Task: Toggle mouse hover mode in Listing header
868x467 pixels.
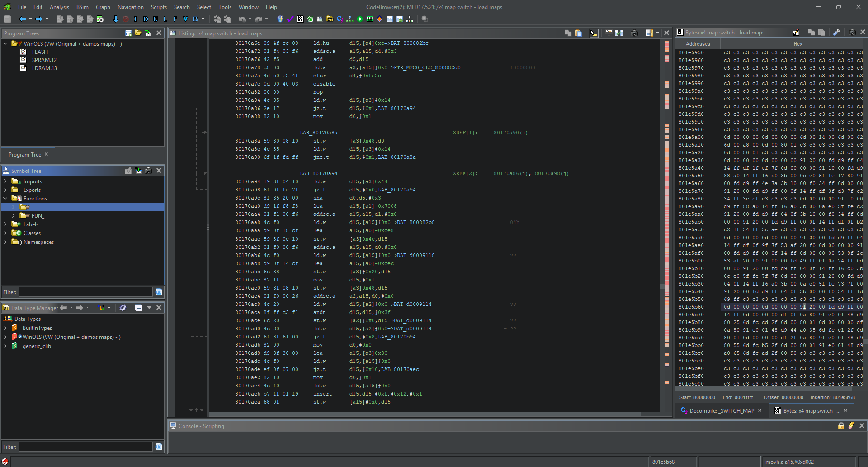Action: [x=593, y=33]
